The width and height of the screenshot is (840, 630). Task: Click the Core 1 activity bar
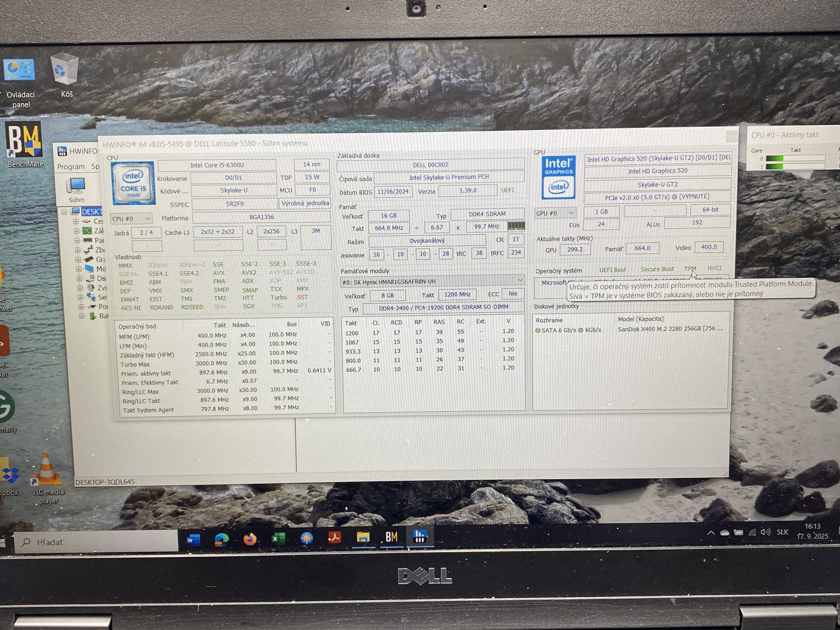click(796, 166)
